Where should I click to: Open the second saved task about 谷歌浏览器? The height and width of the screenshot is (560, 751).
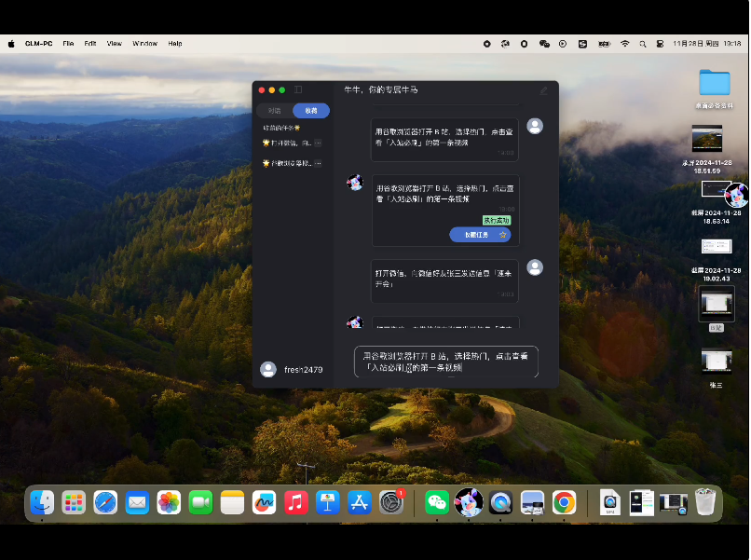click(x=287, y=163)
